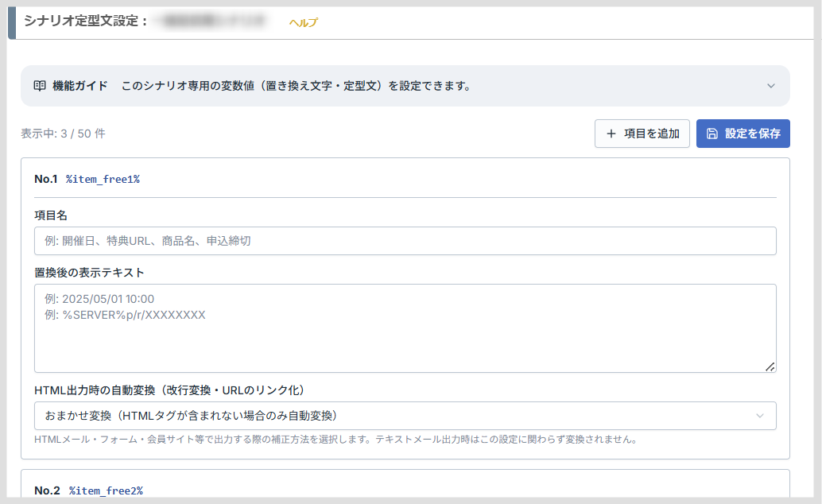Focus the 項目名 input field
The height and width of the screenshot is (504, 822).
[x=405, y=241]
